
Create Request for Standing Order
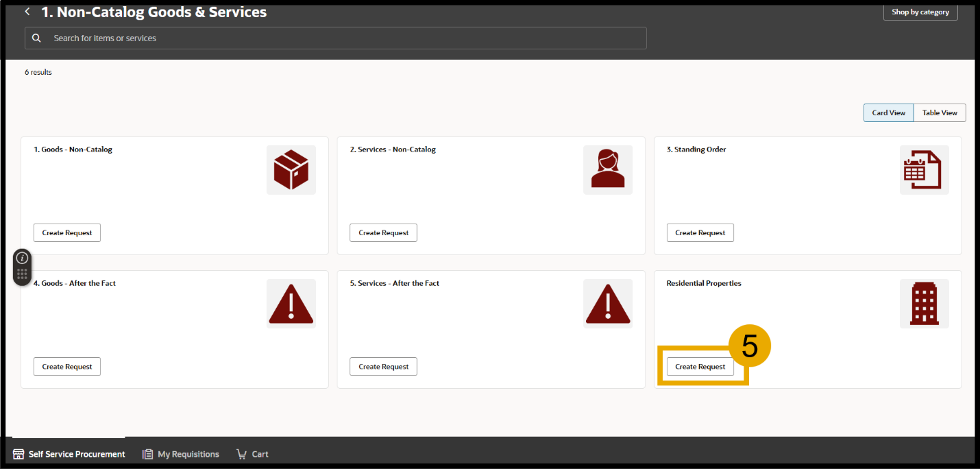700,233
